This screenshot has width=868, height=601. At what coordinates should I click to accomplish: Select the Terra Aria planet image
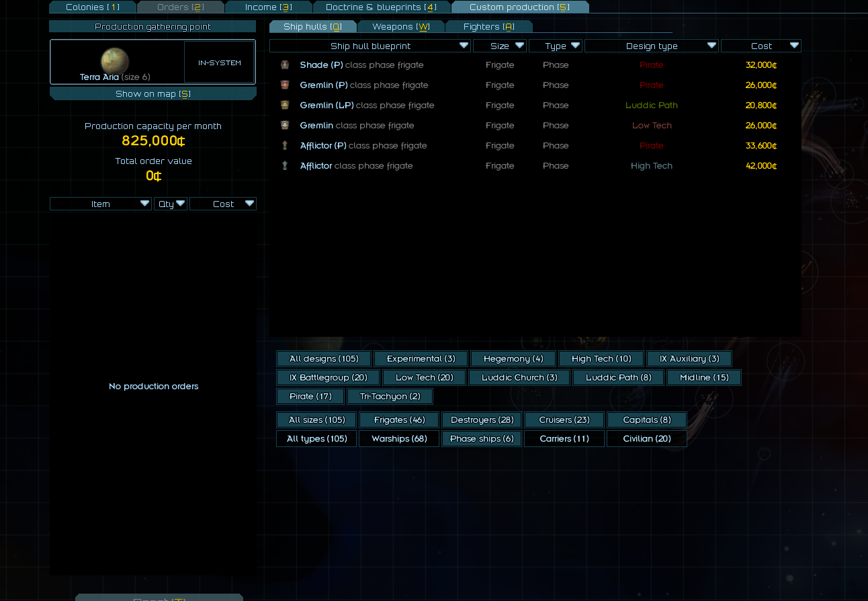(115, 61)
